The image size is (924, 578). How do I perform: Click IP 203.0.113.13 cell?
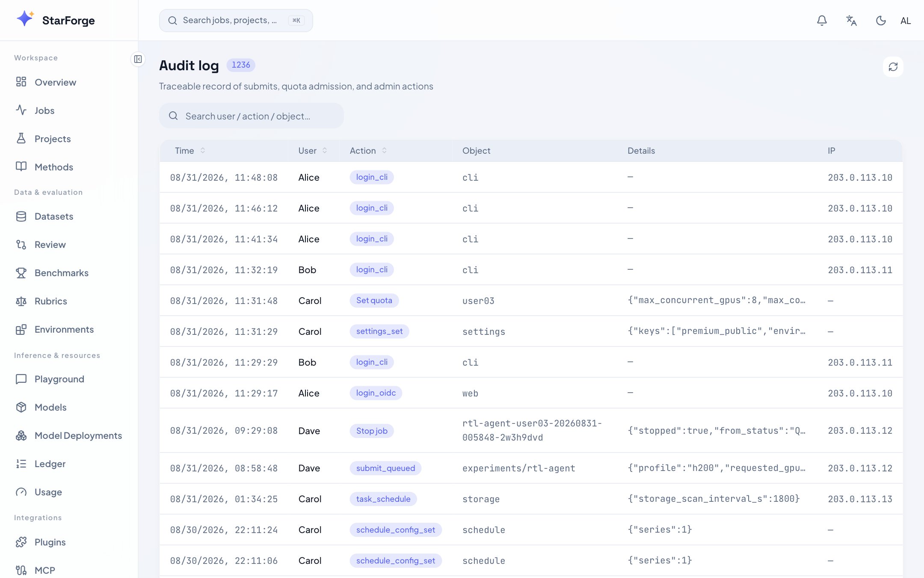(x=860, y=499)
